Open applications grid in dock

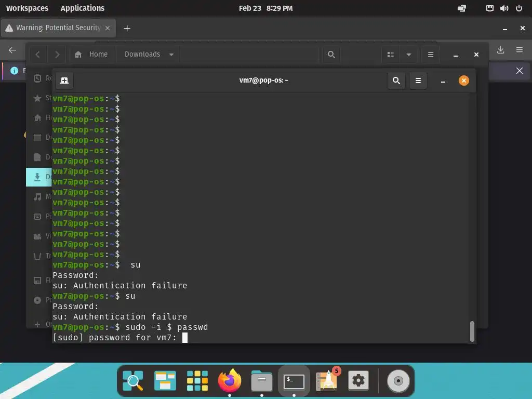pyautogui.click(x=197, y=381)
